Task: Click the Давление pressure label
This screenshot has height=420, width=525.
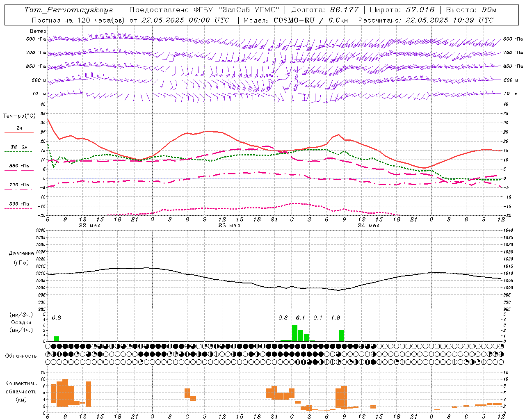Action: pos(22,253)
